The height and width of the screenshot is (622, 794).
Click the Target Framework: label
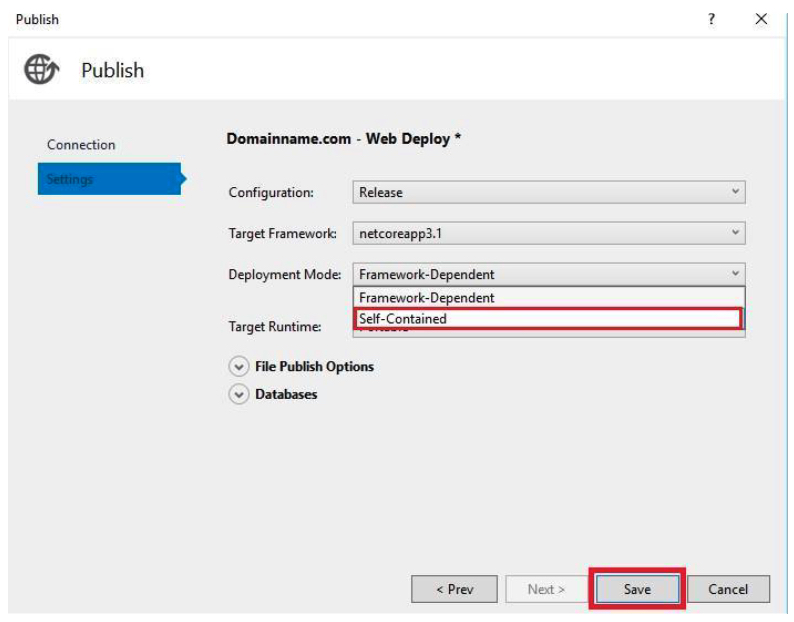point(282,234)
